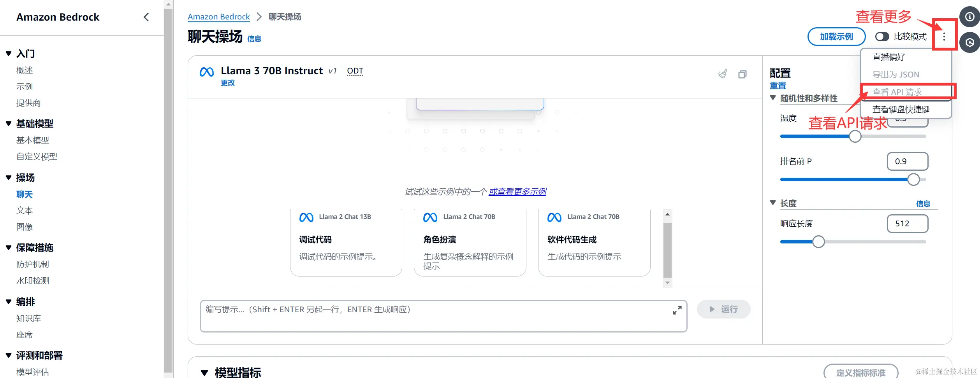Open 模型评估 in sidebar
This screenshot has height=378, width=980.
[33, 372]
